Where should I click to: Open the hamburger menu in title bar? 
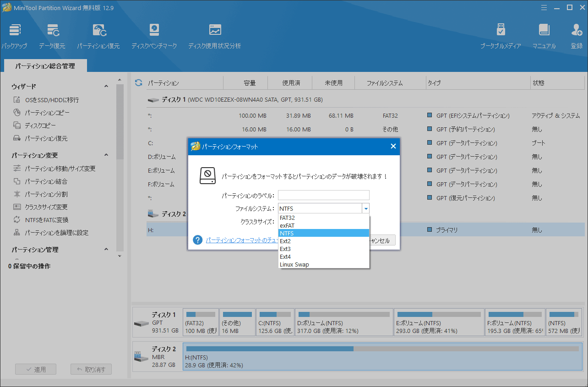pyautogui.click(x=544, y=7)
